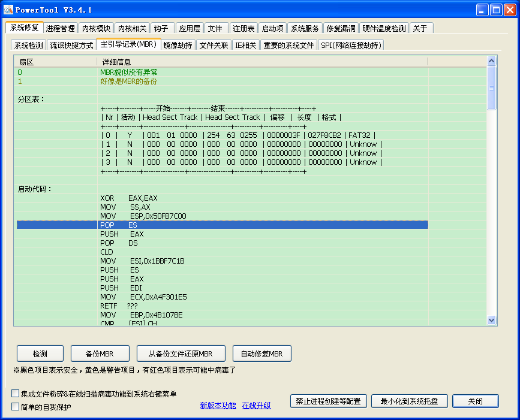Go to the 硬件温度检测 tab
The width and height of the screenshot is (520, 420).
(x=384, y=28)
